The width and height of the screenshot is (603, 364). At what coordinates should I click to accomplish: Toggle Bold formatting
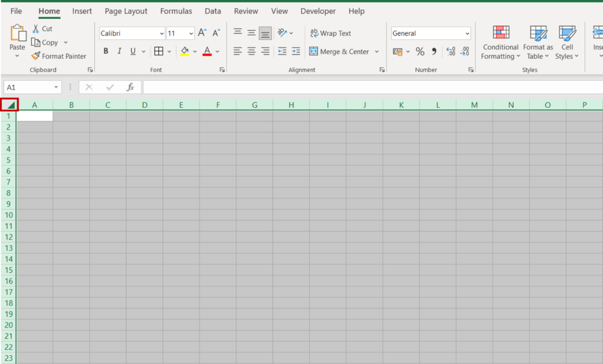(106, 51)
